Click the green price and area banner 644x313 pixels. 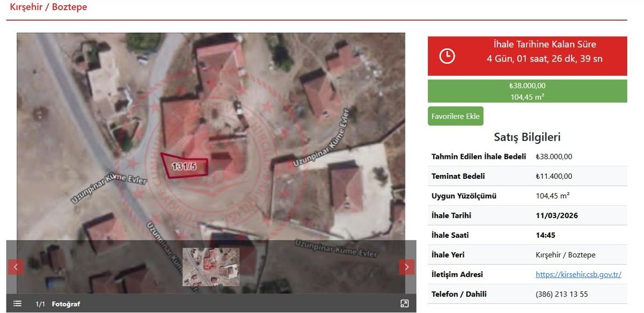pos(527,91)
